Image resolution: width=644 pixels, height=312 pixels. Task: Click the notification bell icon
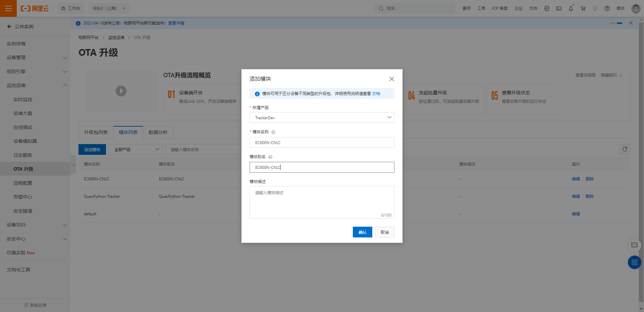[x=571, y=8]
